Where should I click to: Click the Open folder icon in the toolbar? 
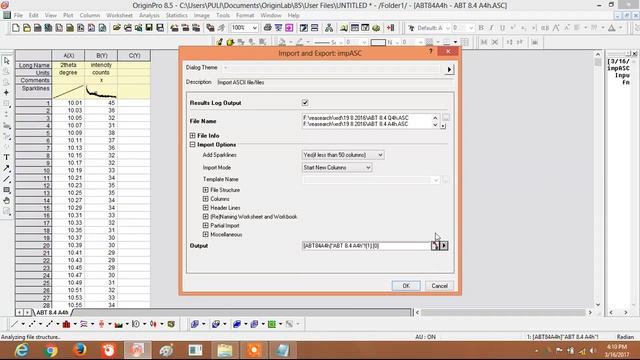click(x=117, y=28)
